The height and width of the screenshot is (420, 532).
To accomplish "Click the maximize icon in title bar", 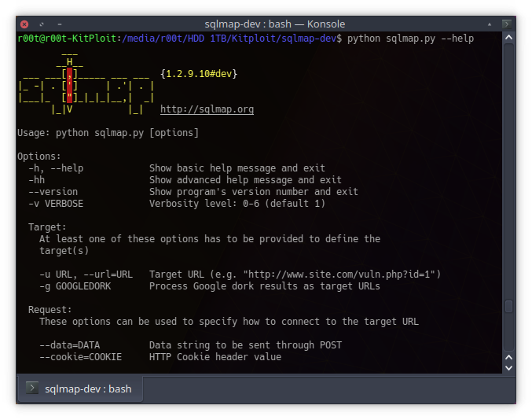I will click(x=42, y=24).
